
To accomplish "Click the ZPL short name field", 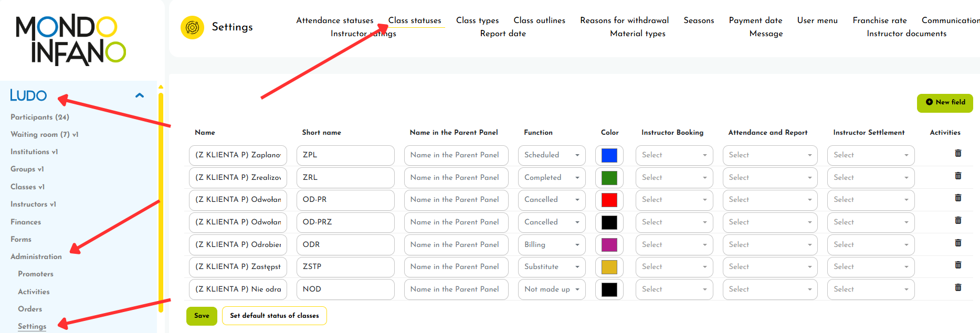I will click(x=345, y=155).
